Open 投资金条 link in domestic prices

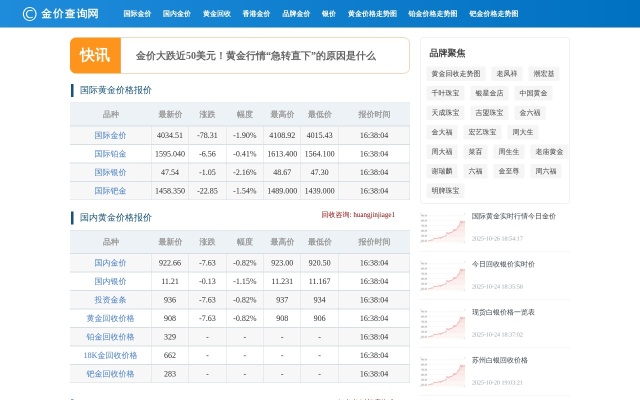pyautogui.click(x=110, y=300)
